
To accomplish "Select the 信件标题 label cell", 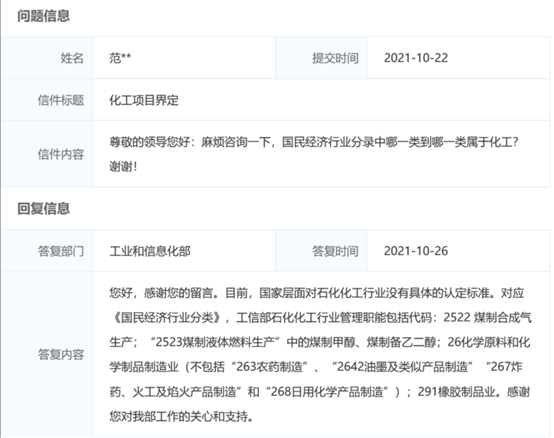I will point(47,100).
